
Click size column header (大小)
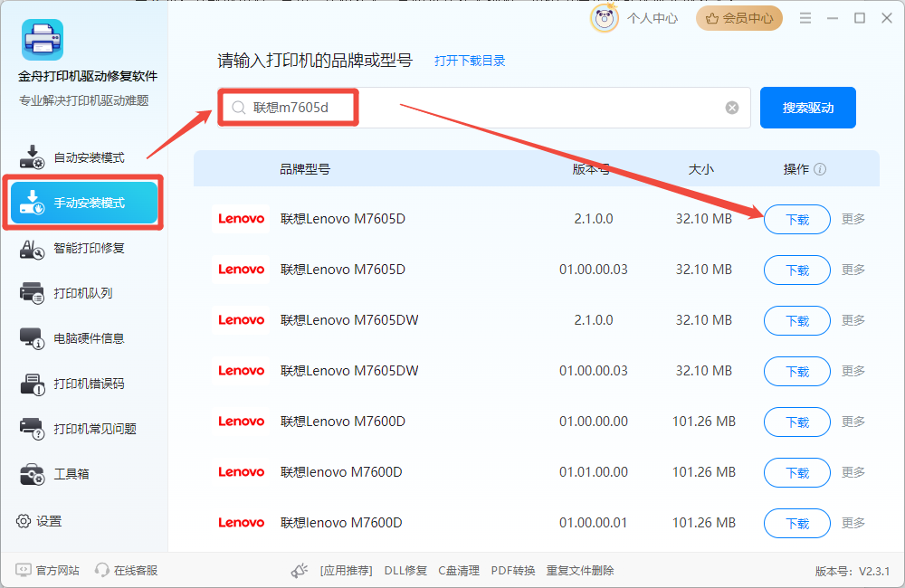point(701,169)
